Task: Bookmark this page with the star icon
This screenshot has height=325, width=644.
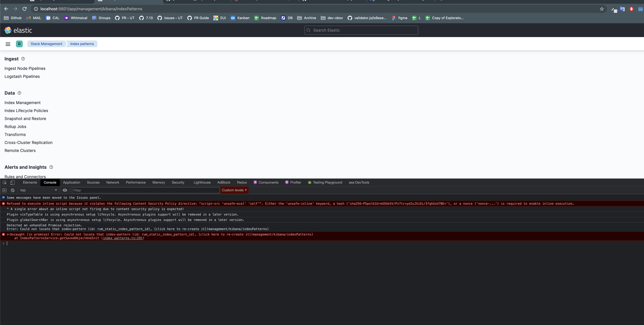Action: 602,9
